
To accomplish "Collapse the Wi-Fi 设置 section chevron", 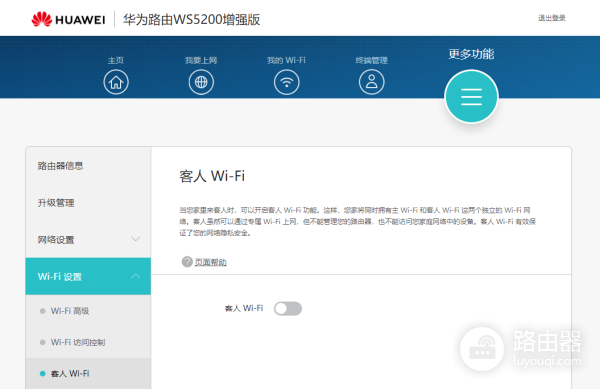I will [x=135, y=276].
